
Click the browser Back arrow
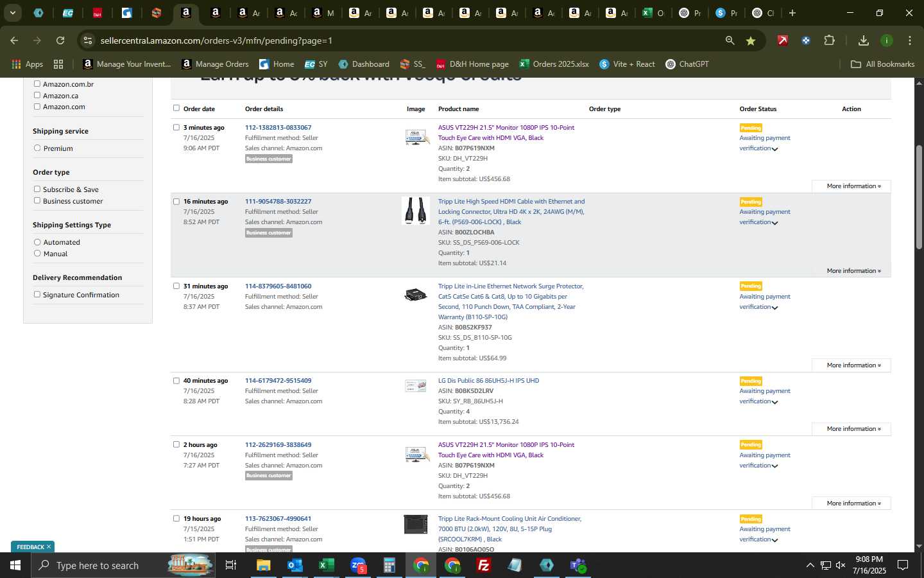tap(14, 40)
